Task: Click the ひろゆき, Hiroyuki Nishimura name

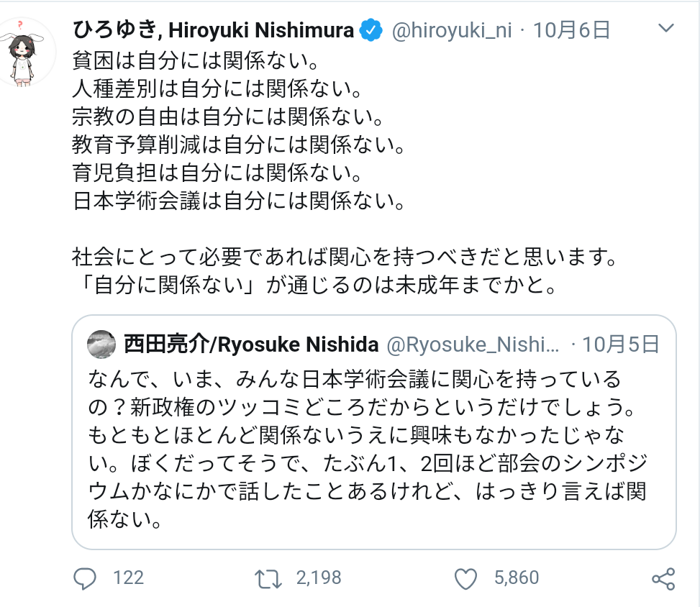Action: 214,30
